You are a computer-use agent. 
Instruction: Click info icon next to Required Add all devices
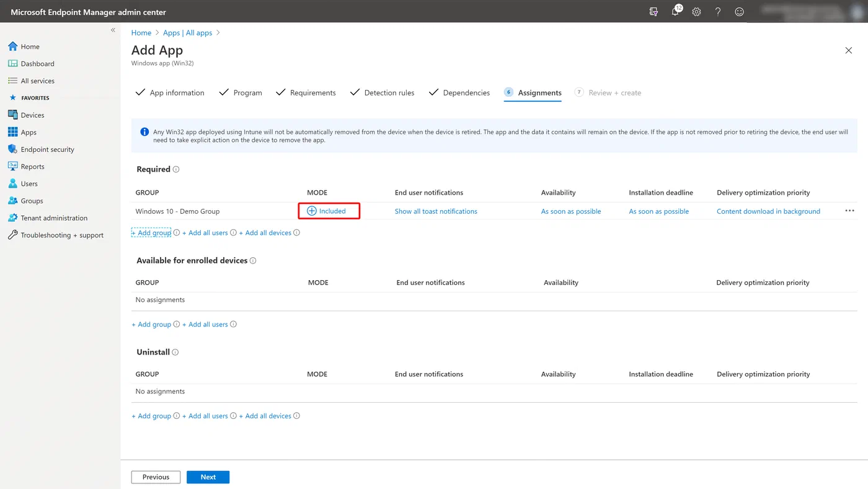click(296, 233)
